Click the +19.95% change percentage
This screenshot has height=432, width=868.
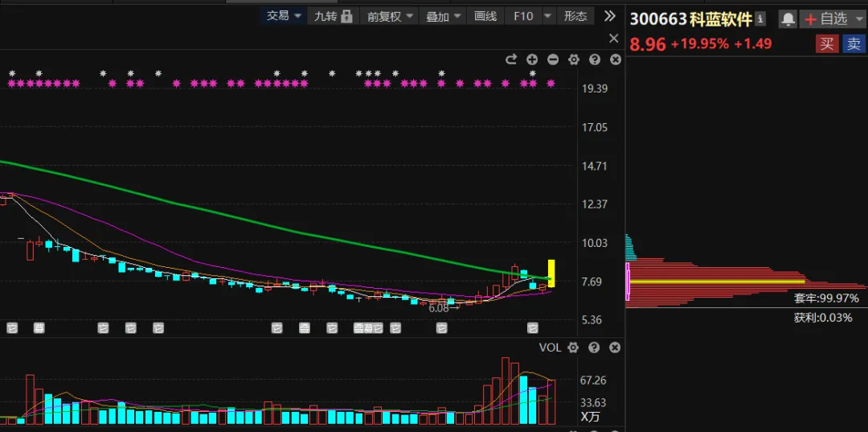click(700, 43)
